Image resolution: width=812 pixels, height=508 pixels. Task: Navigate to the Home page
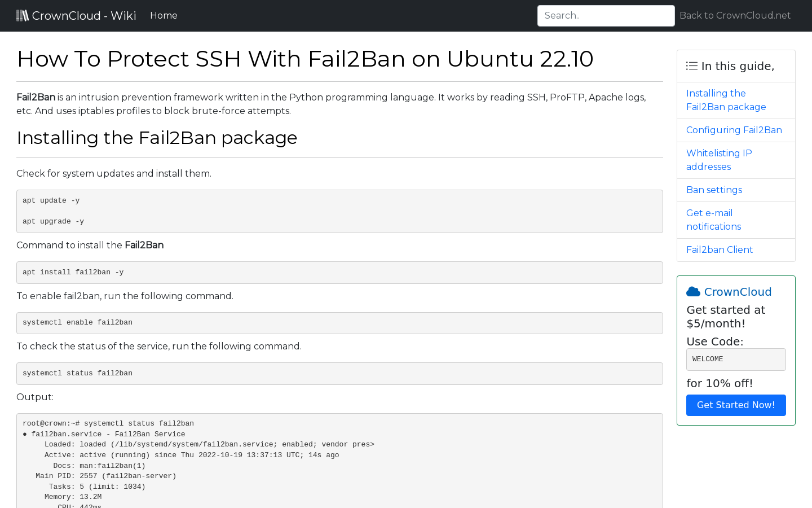coord(164,15)
